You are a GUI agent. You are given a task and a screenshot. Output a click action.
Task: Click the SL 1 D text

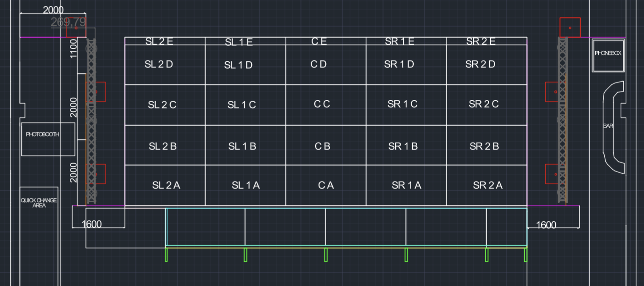pos(238,65)
